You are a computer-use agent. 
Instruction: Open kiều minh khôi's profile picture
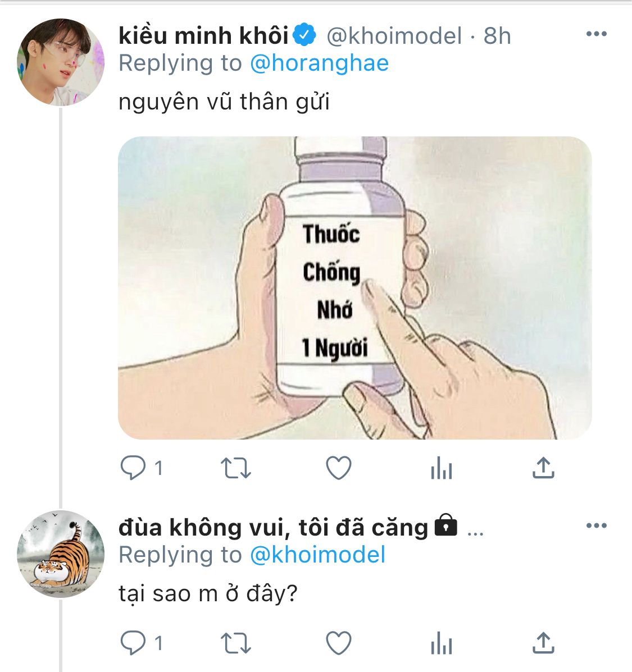click(61, 62)
